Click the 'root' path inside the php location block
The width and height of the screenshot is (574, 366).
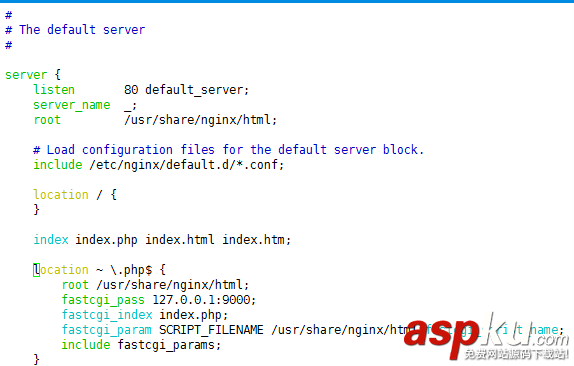tap(173, 285)
